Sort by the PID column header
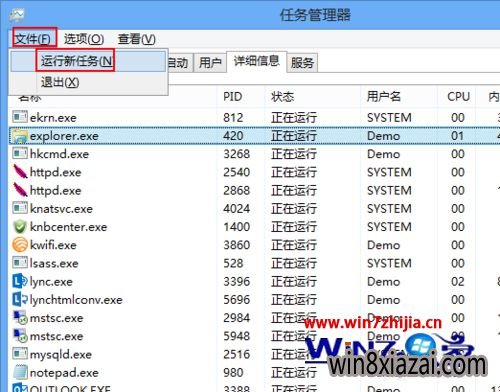Screen dimensions: 500x392 coord(233,97)
